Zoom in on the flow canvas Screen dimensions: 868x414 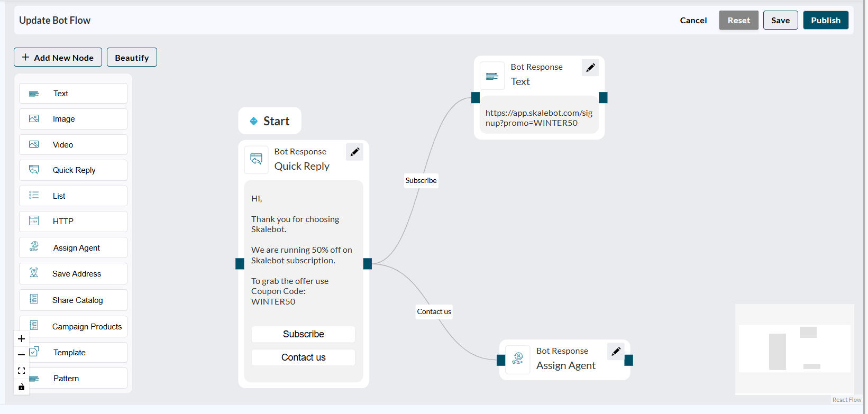click(x=21, y=338)
